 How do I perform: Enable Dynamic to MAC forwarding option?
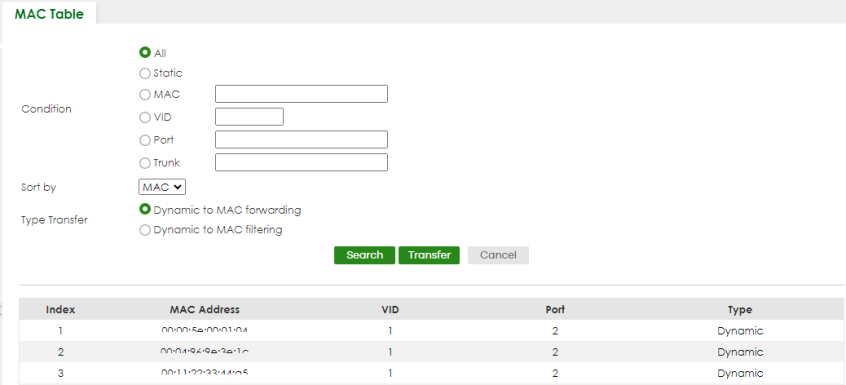[x=145, y=209]
